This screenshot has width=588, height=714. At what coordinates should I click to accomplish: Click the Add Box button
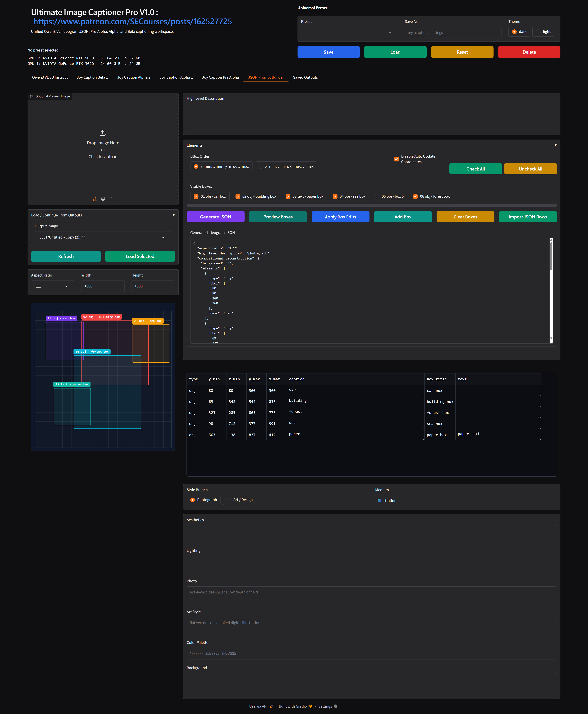(x=403, y=217)
